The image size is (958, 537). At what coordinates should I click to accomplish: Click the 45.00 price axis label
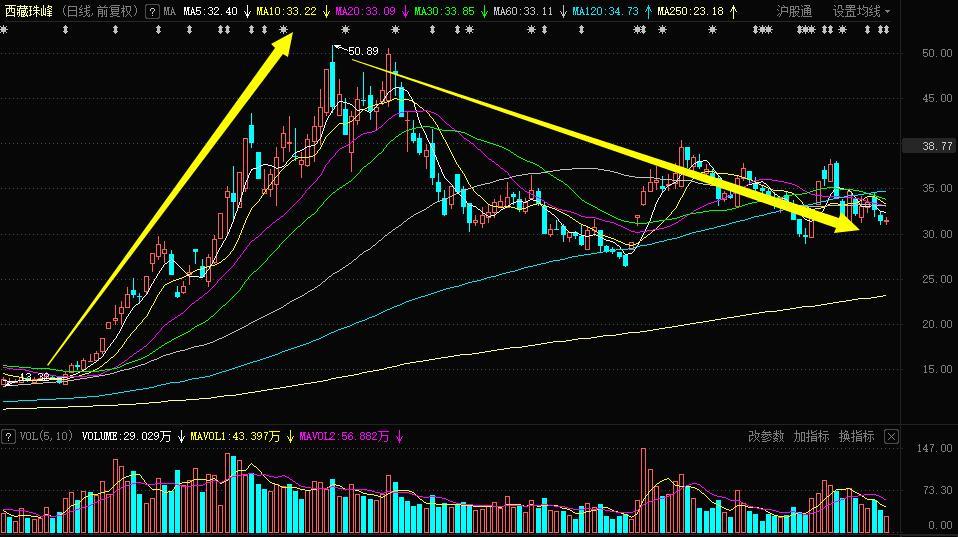[937, 98]
